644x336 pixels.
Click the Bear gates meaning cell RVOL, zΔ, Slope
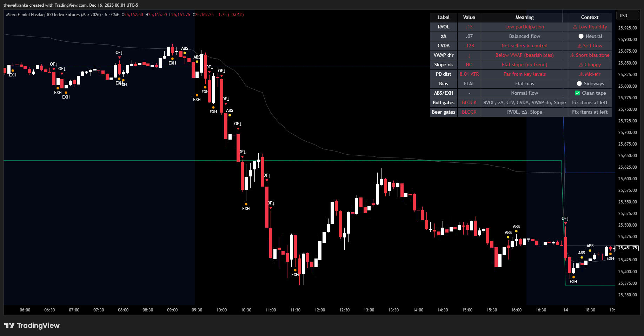coord(525,112)
